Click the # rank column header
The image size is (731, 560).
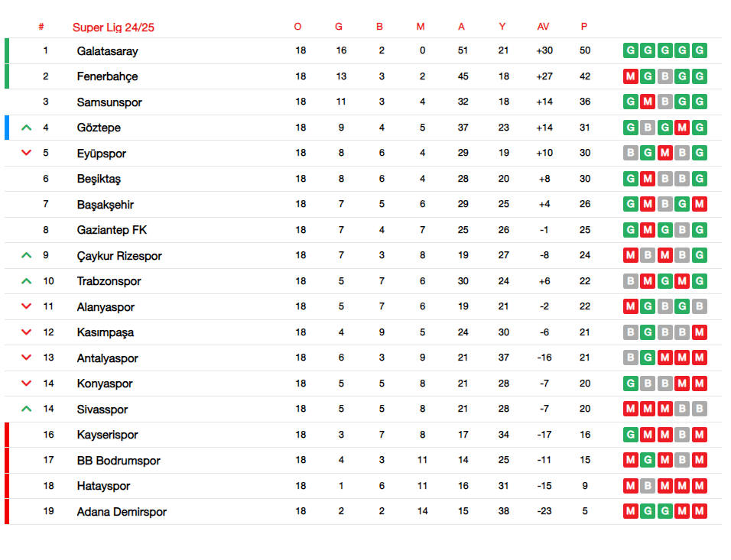[41, 27]
